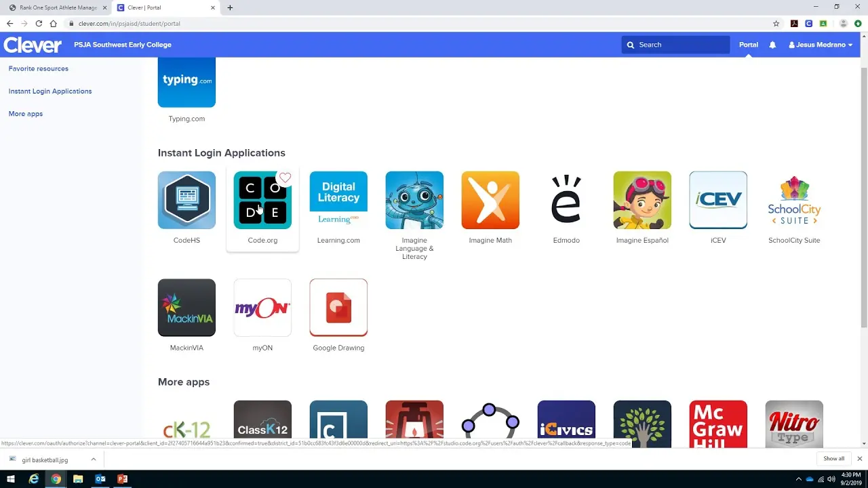The width and height of the screenshot is (868, 488).
Task: Open the Imagine Español app icon
Action: click(642, 200)
